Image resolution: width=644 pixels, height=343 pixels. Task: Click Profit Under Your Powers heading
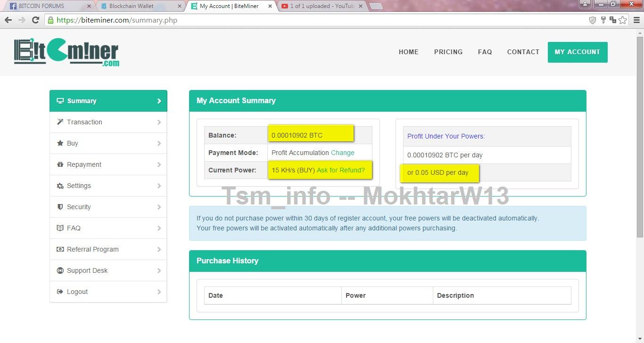pyautogui.click(x=446, y=136)
